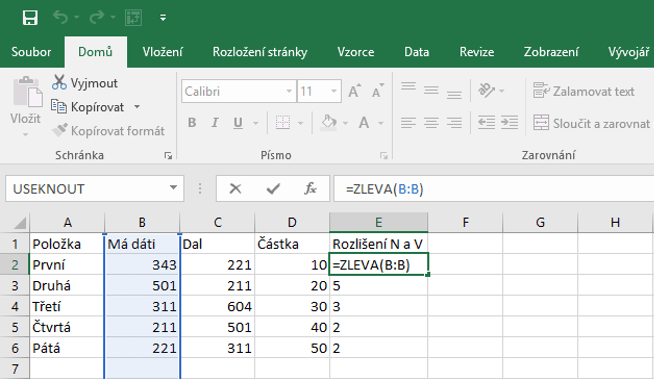The width and height of the screenshot is (654, 379).
Task: Click Sloučit a zarovnat merge button
Action: click(x=591, y=123)
